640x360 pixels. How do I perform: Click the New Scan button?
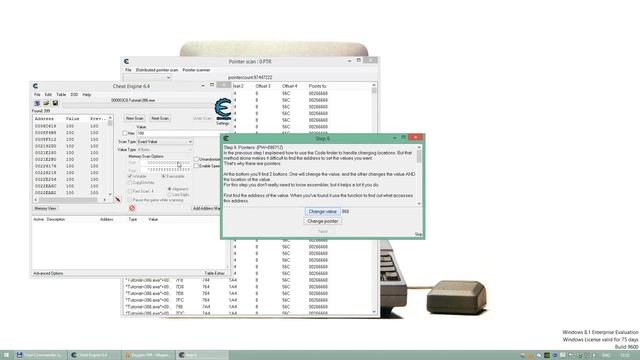(135, 118)
